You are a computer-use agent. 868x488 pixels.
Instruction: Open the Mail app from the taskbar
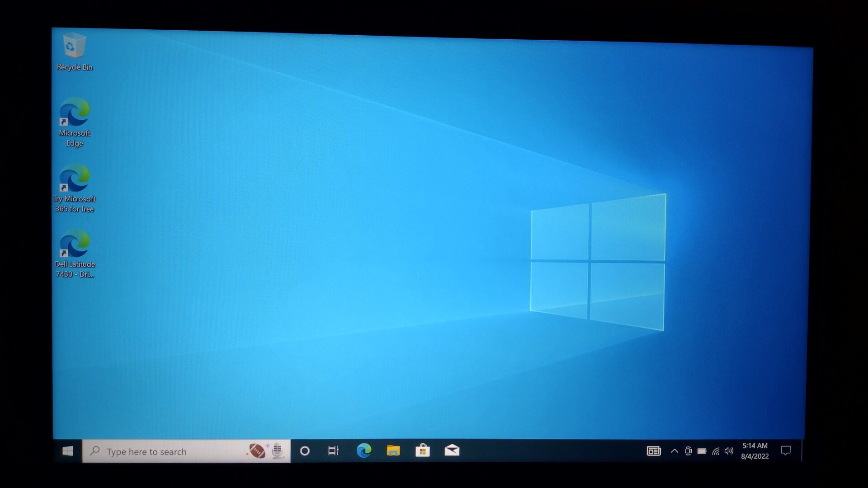click(x=452, y=450)
